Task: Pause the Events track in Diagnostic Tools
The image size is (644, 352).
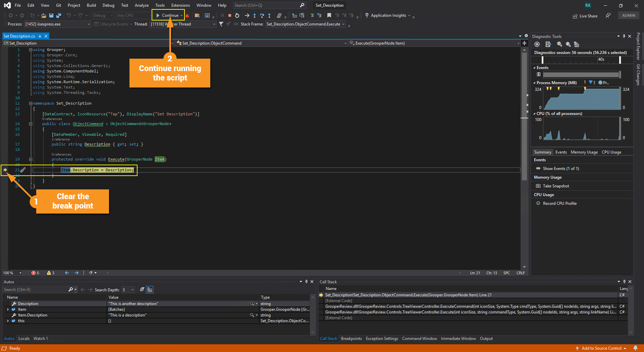Action: point(539,74)
